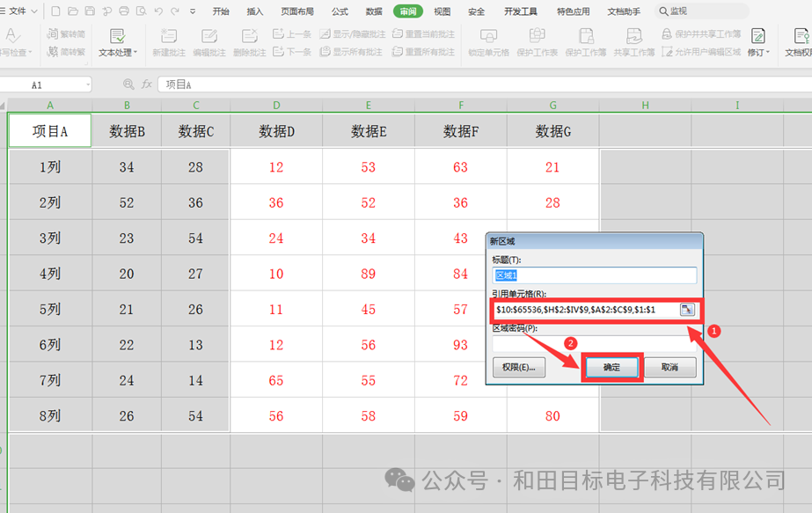
Task: Click 重置当前批注
Action: click(424, 34)
